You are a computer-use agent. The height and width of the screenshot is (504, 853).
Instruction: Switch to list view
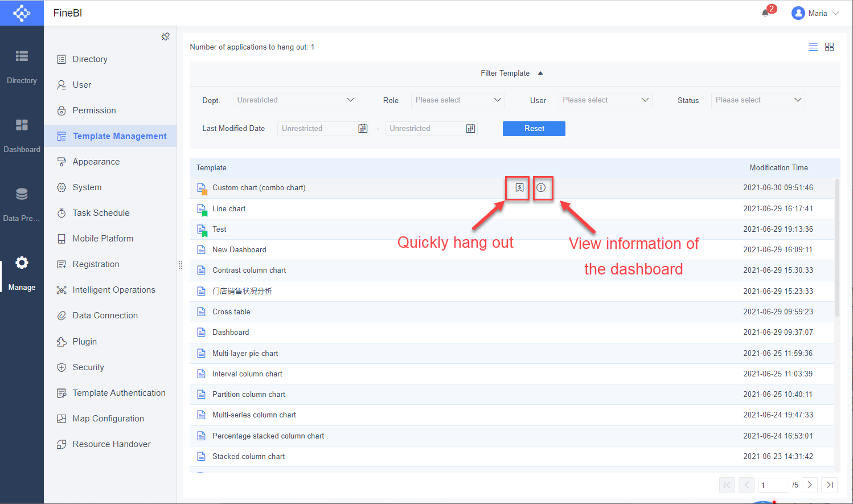[x=813, y=47]
